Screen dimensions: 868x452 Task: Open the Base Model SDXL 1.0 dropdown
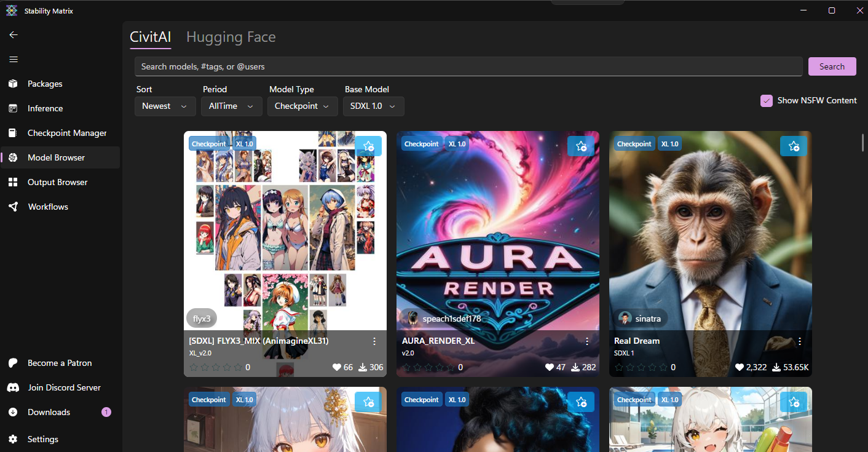click(373, 106)
